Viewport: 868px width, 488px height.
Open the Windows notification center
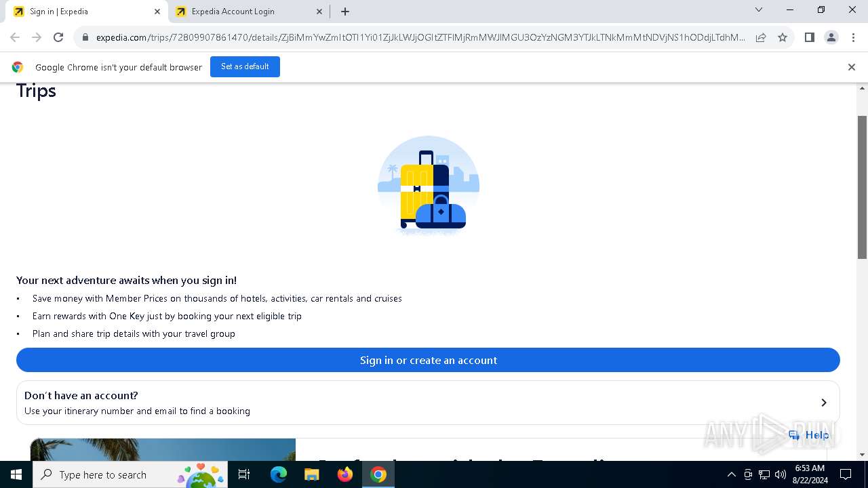(x=846, y=474)
